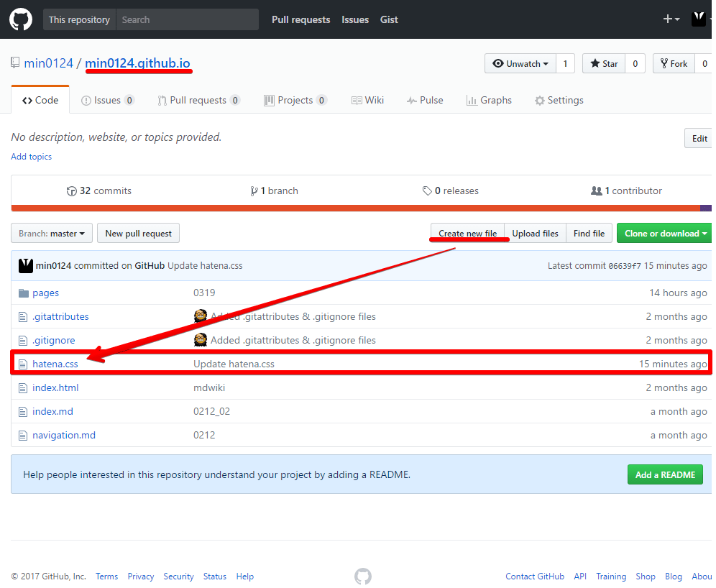Switch to the Pulse tab
Image resolution: width=716 pixels, height=588 pixels.
click(425, 100)
